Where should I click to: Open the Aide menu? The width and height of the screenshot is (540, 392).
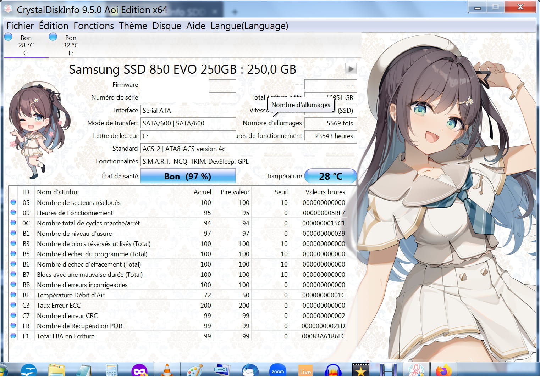coord(196,26)
